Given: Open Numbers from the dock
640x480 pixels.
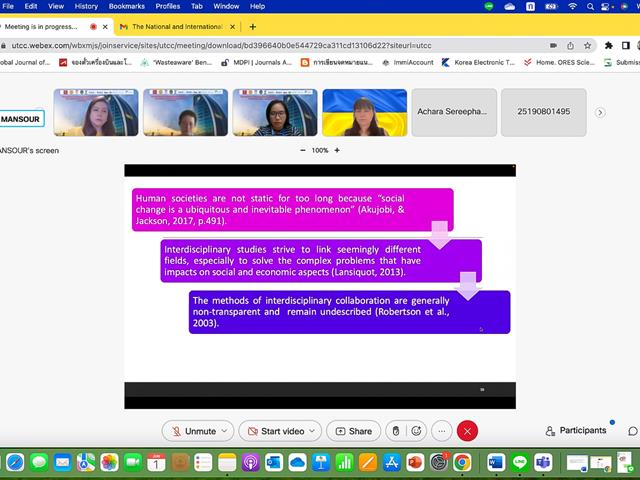Looking at the screenshot, I should point(344,462).
